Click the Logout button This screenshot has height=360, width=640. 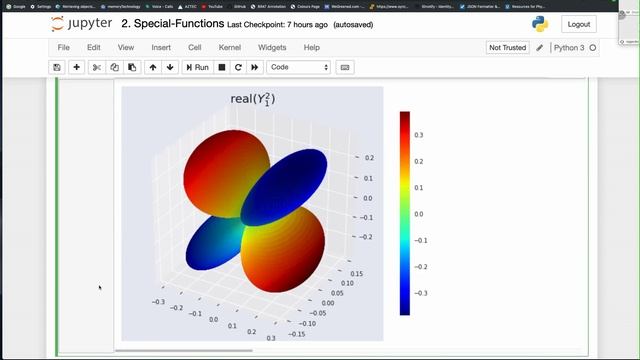tap(578, 24)
